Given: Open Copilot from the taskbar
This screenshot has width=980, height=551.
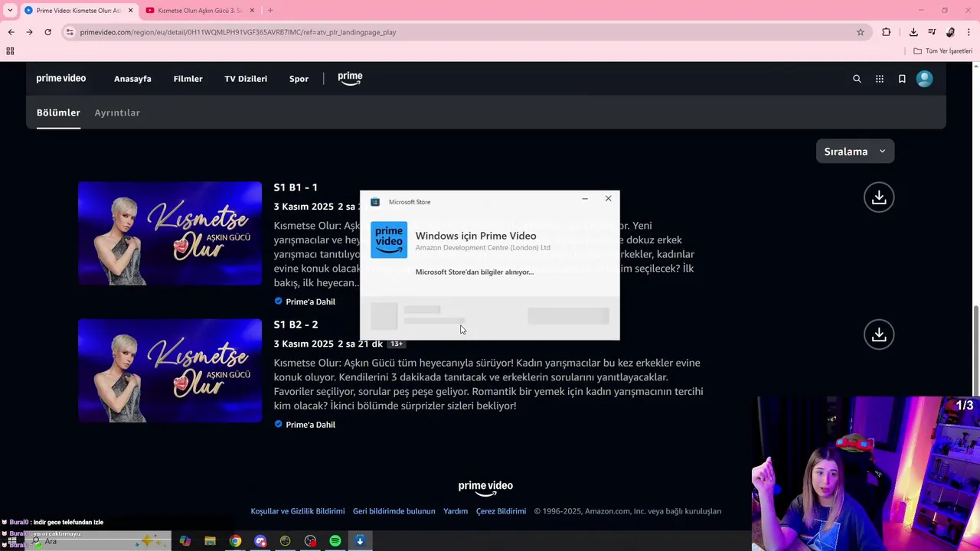Looking at the screenshot, I should [185, 541].
